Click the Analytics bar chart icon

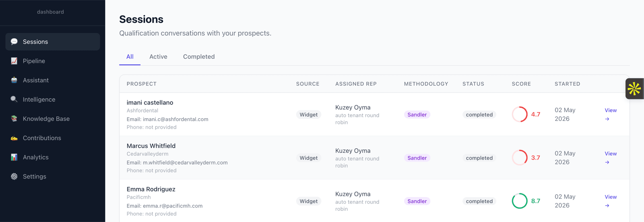coord(14,157)
